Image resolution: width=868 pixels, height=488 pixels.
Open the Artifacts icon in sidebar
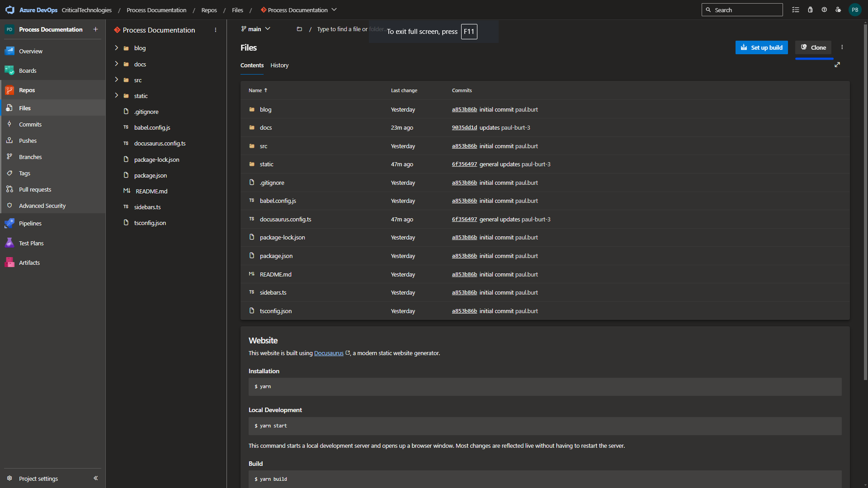pos(9,263)
